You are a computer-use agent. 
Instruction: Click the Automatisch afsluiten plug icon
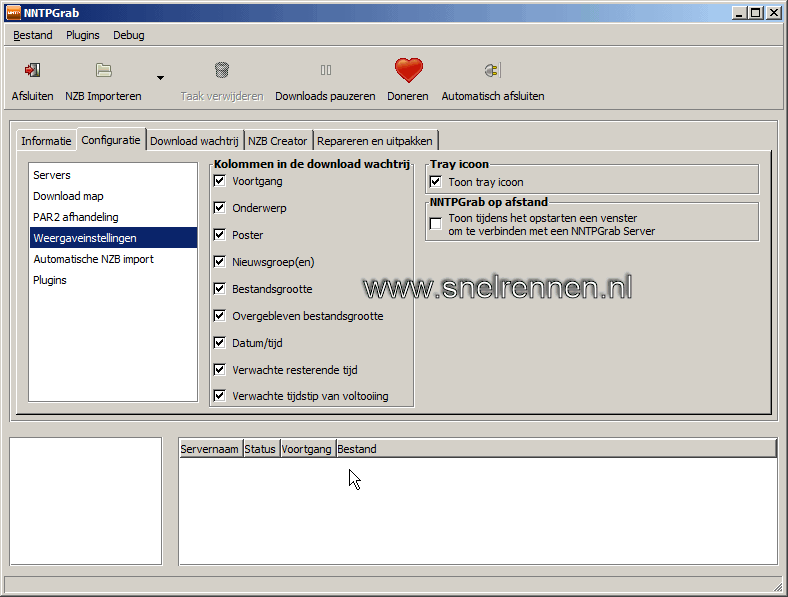tap(492, 70)
